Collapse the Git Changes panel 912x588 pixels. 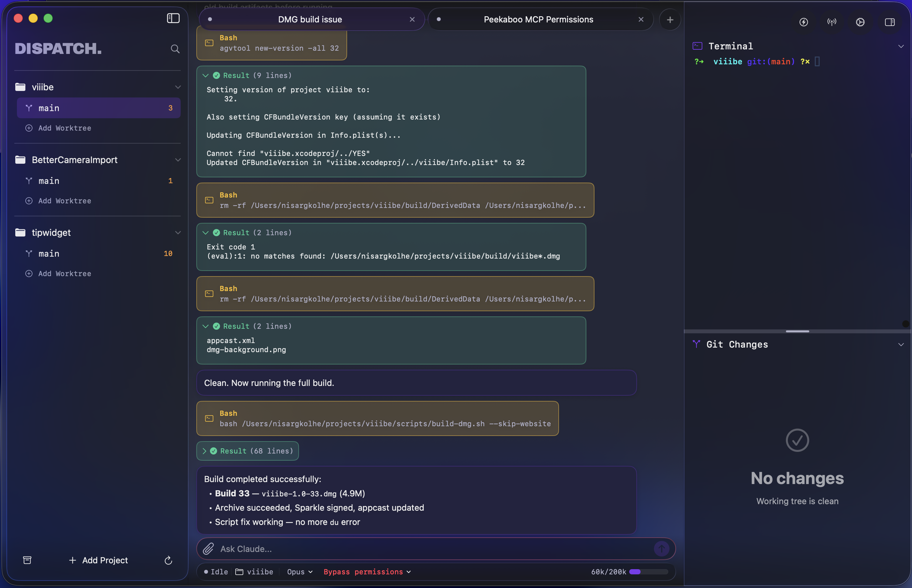(901, 344)
